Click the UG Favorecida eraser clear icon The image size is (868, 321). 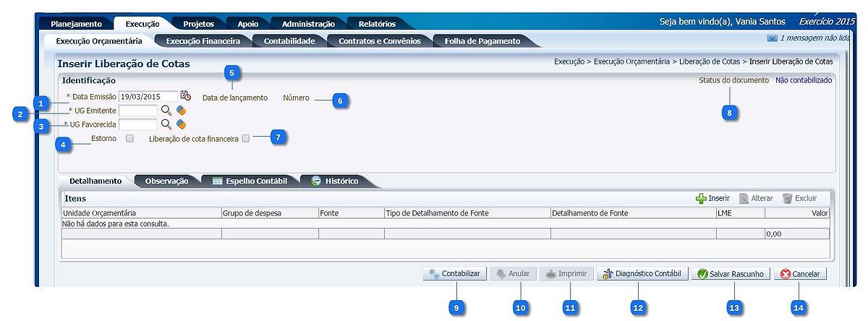[x=181, y=124]
